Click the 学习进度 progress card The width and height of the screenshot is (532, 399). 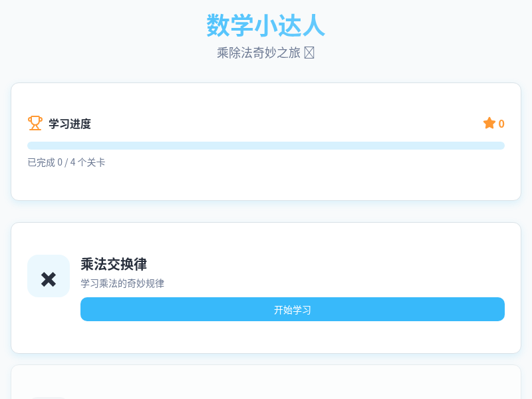[x=266, y=141]
